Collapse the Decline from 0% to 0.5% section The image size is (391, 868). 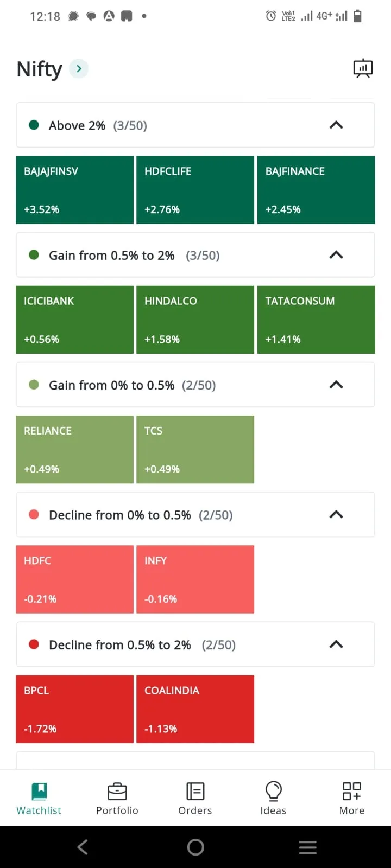(x=336, y=514)
